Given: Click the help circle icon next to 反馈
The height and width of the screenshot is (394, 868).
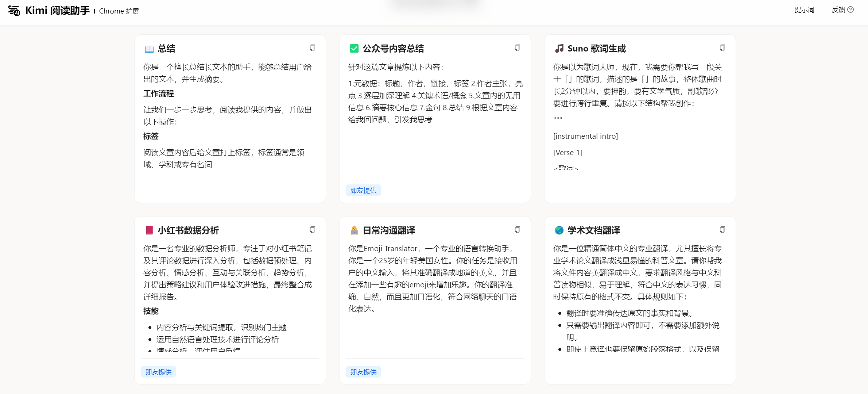Looking at the screenshot, I should [x=850, y=10].
